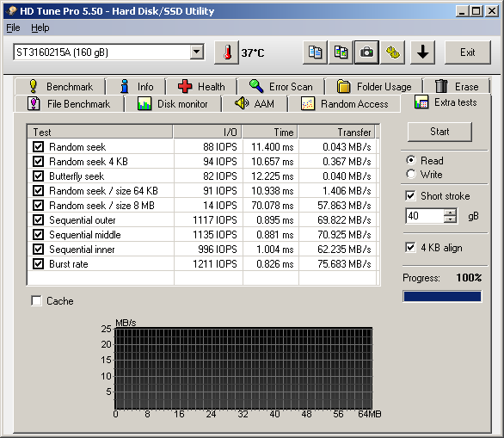Click the copy text to clipboard icon
504x438 pixels.
[315, 52]
